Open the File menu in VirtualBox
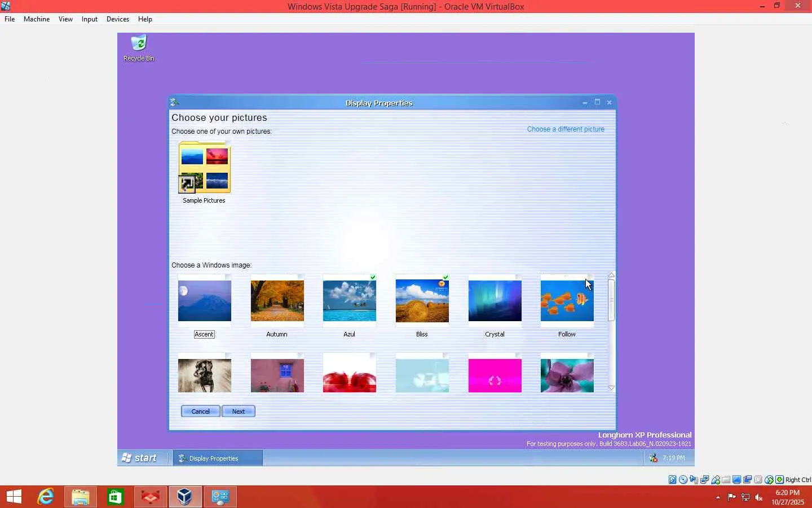812x508 pixels. click(10, 19)
